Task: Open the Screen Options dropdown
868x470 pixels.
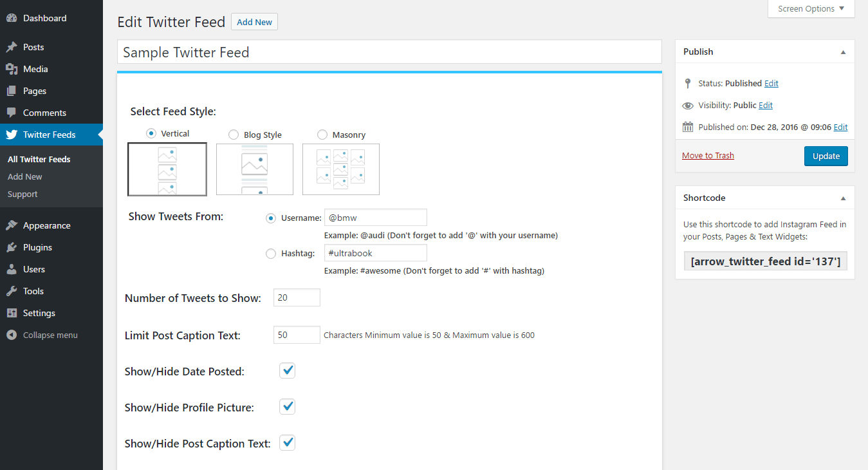Action: click(811, 9)
